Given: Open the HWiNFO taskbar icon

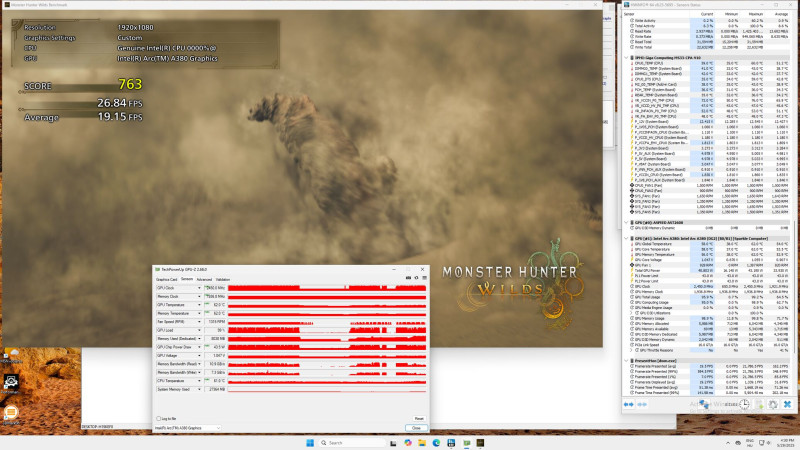Looking at the screenshot, I should tap(451, 443).
